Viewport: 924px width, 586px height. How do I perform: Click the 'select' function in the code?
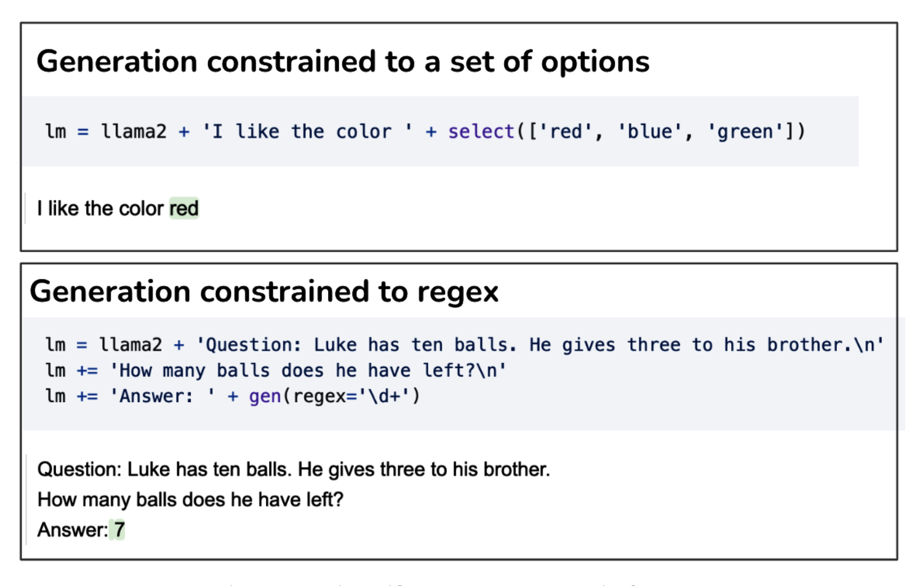481,131
